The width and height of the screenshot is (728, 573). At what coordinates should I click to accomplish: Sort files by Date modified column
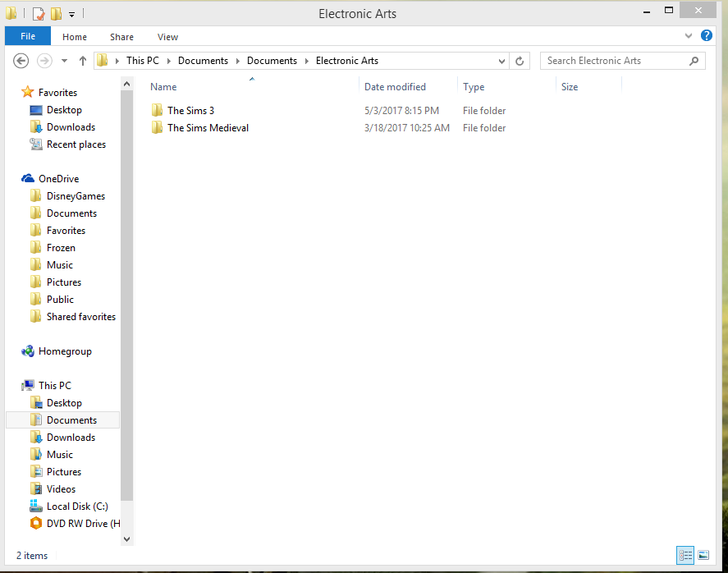tap(395, 87)
